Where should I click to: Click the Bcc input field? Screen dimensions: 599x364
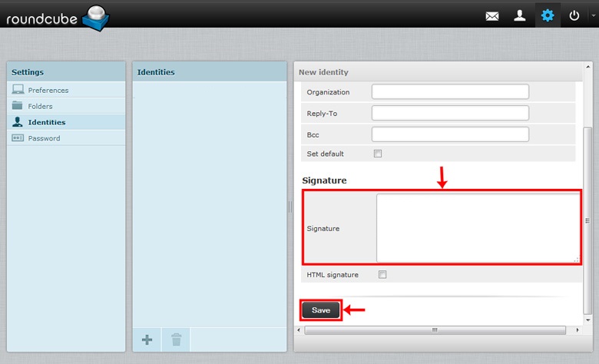450,134
